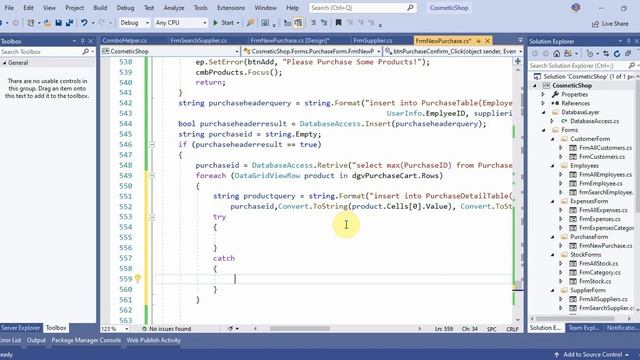Click the Add to Source Control up arrow
640x360 pixels.
tap(556, 354)
